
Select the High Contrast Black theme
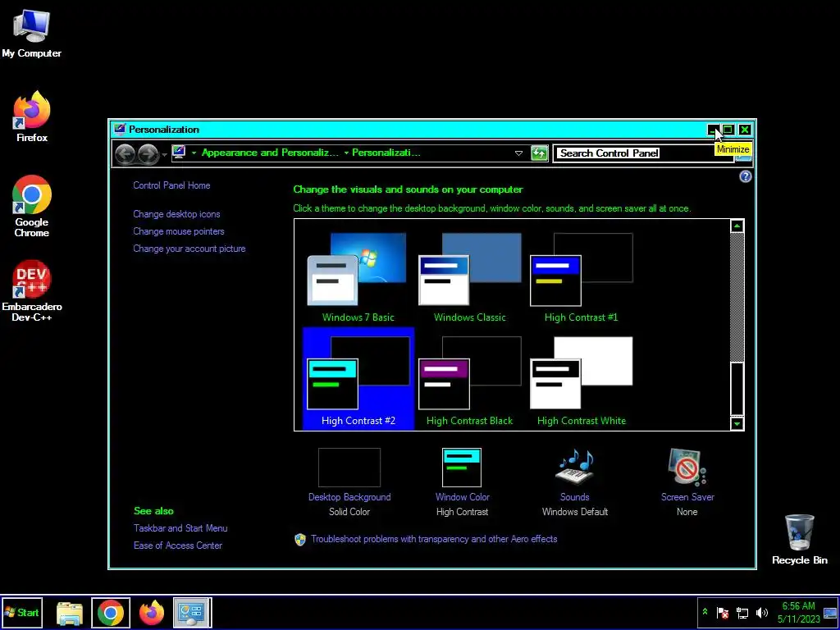tap(469, 381)
